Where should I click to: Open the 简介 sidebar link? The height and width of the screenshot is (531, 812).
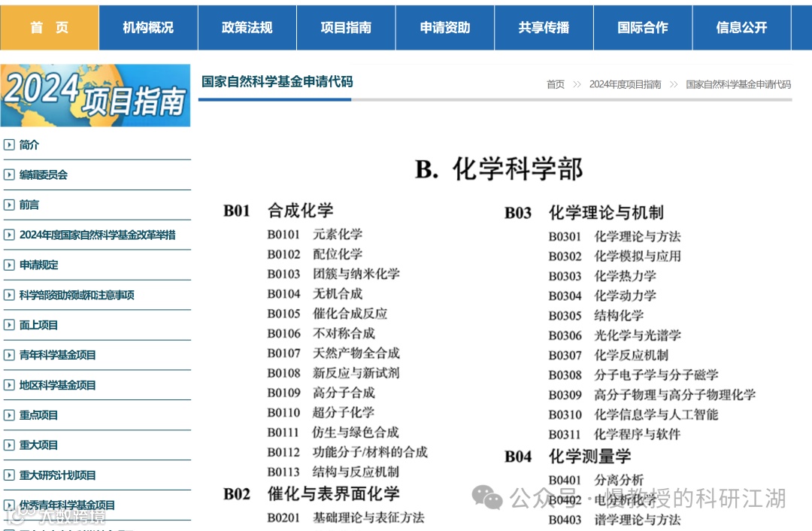click(x=29, y=144)
